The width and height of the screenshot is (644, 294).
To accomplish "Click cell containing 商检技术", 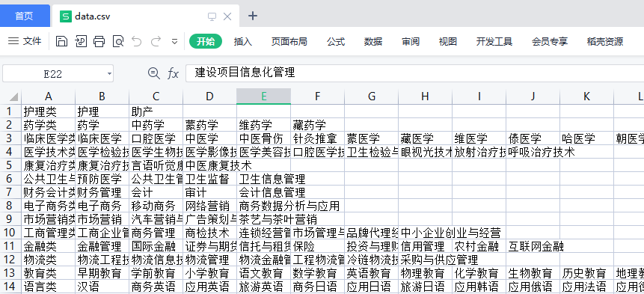I will [210, 233].
